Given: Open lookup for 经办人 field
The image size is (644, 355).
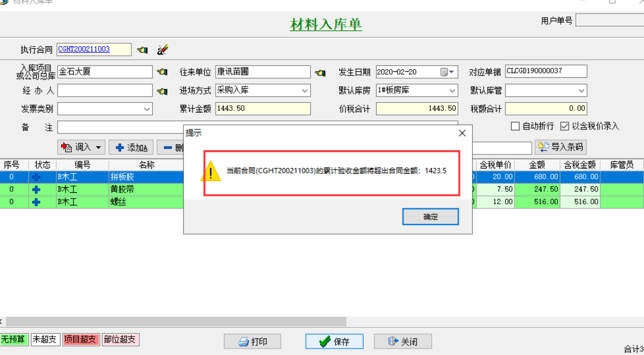Looking at the screenshot, I should point(162,91).
